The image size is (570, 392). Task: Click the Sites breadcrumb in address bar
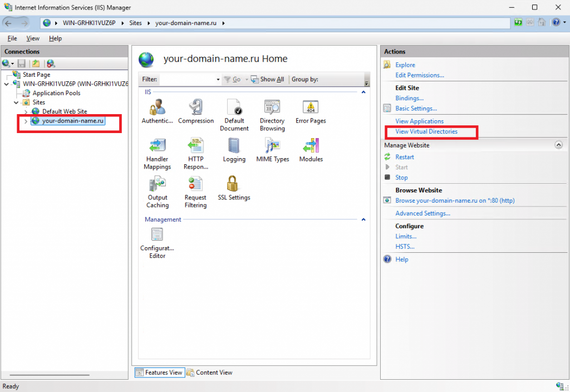point(136,23)
